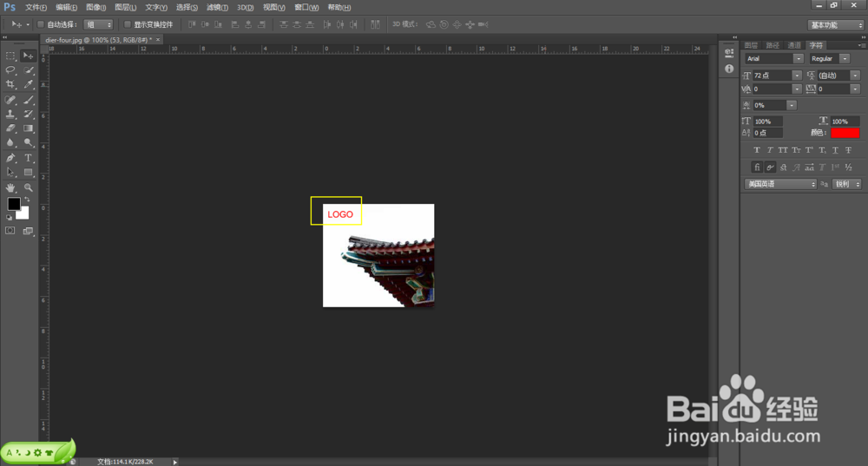Screen dimensions: 868x466
Task: Click the vertical scale 100% field
Action: click(x=768, y=121)
